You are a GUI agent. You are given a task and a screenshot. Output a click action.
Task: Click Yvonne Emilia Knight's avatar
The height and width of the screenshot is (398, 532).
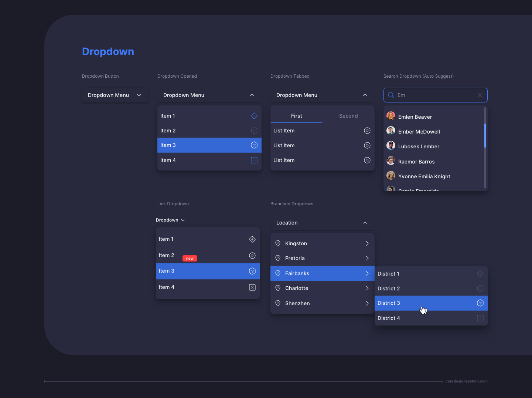391,175
